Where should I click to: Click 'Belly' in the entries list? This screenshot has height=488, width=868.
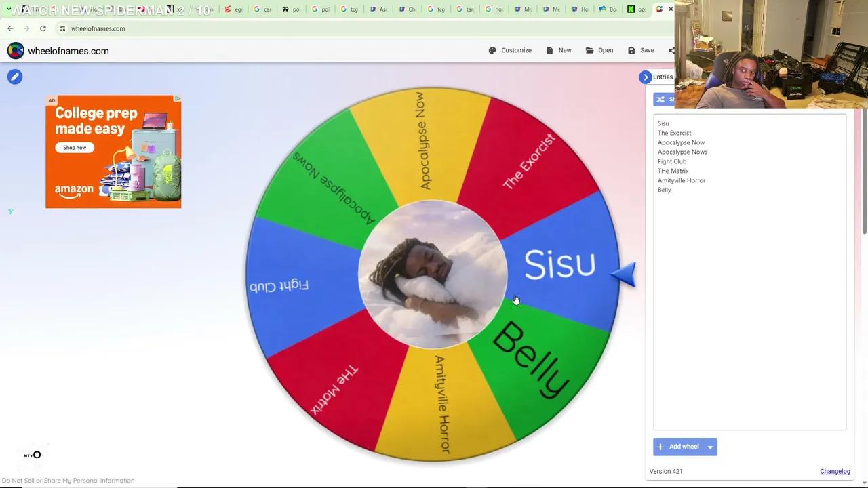[x=664, y=190]
